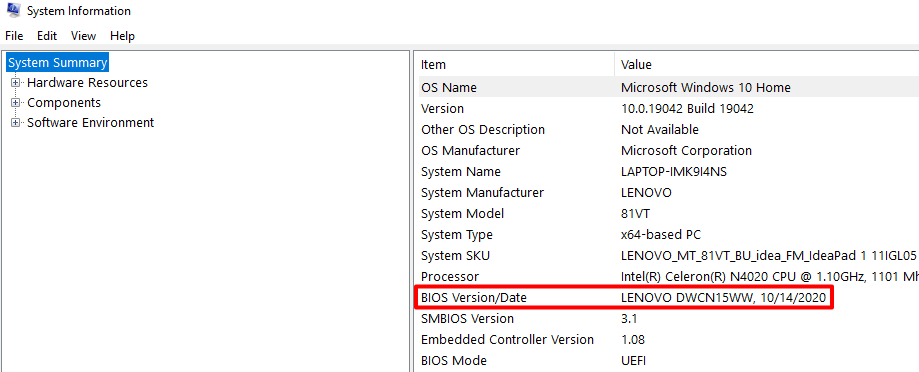919x372 pixels.
Task: Click the System Information app icon
Action: (13, 9)
